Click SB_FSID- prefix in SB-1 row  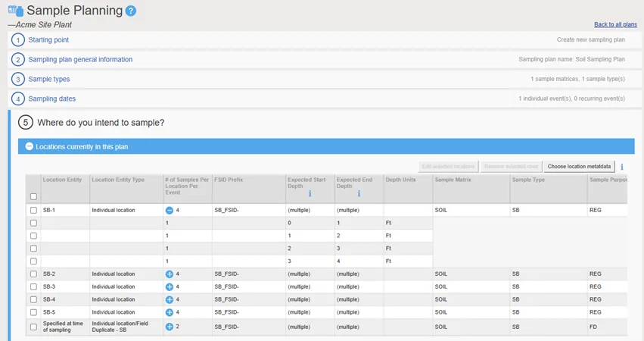coord(226,210)
